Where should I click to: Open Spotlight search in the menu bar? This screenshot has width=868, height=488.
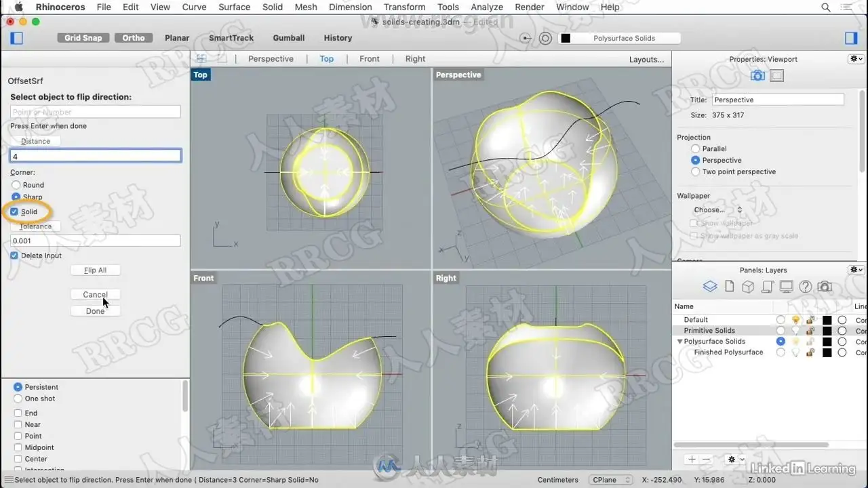click(x=826, y=7)
